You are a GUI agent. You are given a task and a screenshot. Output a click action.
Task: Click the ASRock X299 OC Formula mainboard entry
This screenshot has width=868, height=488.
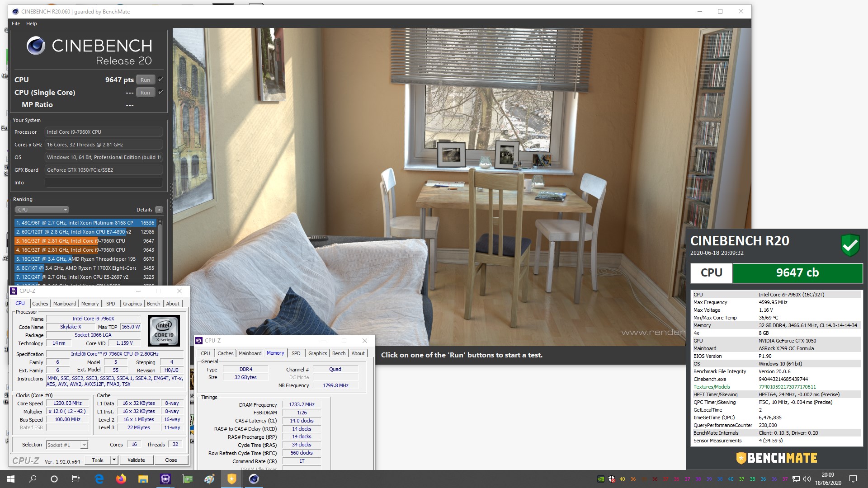[x=786, y=348]
